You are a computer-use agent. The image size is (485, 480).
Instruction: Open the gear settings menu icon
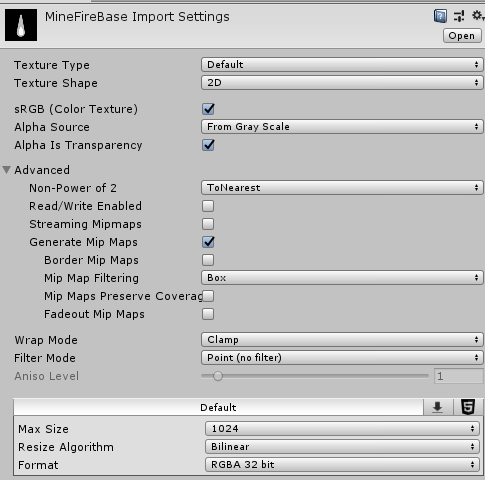477,15
